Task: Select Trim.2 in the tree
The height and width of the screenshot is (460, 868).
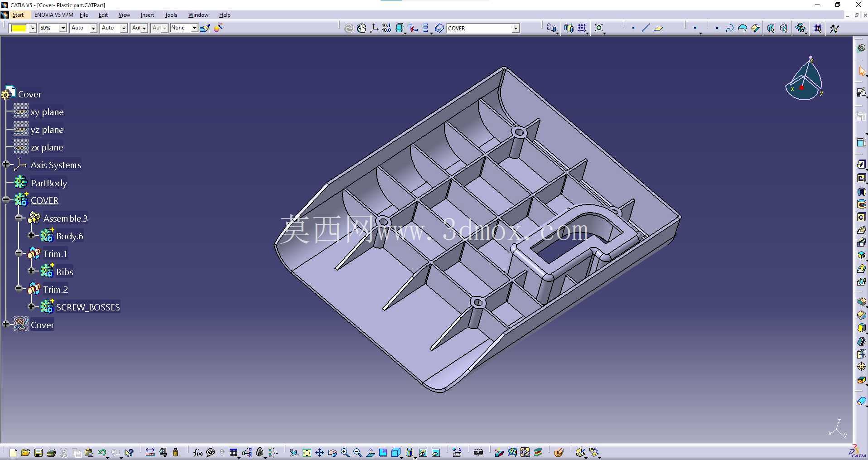Action: [x=56, y=290]
